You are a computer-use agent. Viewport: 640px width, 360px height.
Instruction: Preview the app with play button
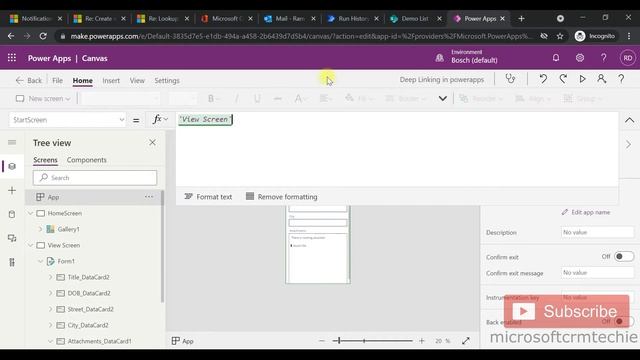[582, 79]
